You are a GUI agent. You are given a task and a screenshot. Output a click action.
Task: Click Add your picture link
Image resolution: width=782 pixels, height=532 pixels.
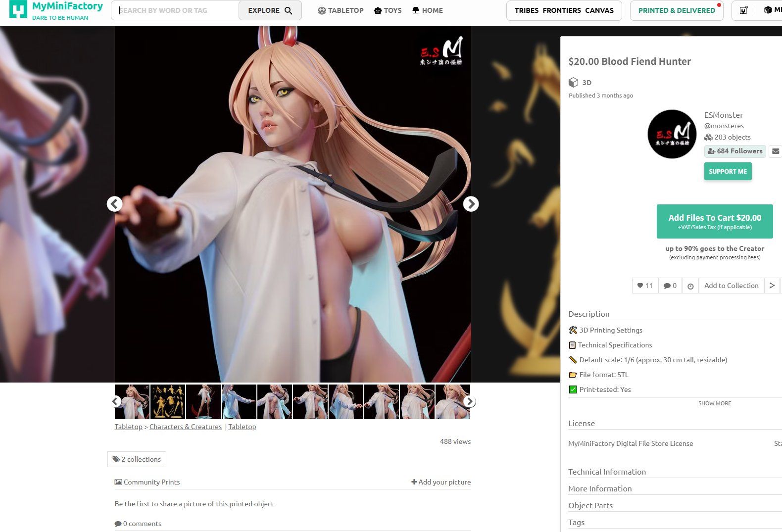[441, 482]
